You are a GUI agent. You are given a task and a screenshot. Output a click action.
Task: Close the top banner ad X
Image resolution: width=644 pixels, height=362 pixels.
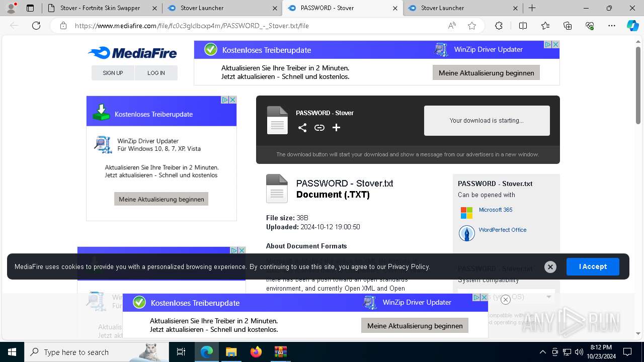click(555, 45)
